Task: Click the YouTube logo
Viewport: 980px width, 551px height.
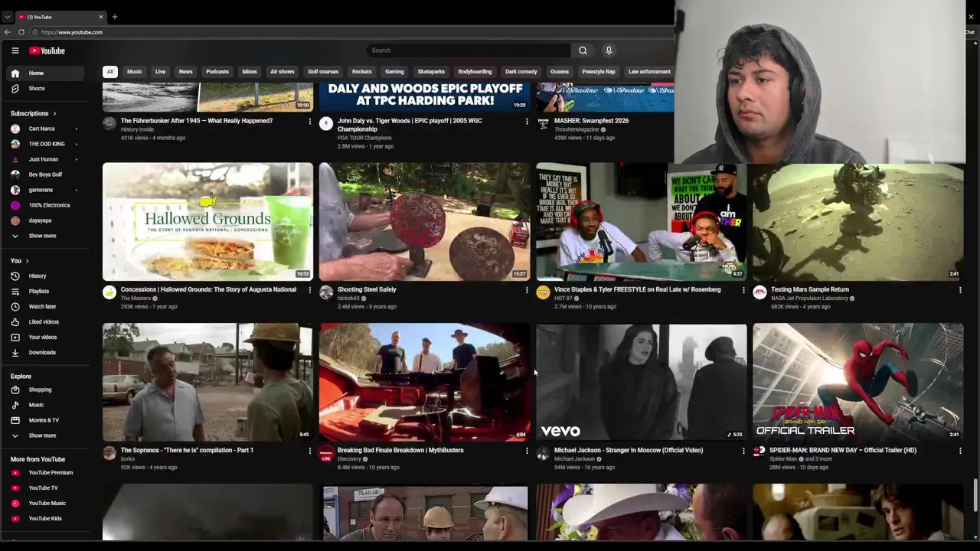Action: 47,51
